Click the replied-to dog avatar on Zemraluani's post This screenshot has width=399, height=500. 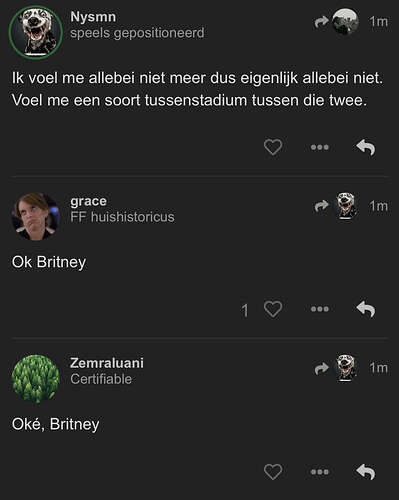346,368
